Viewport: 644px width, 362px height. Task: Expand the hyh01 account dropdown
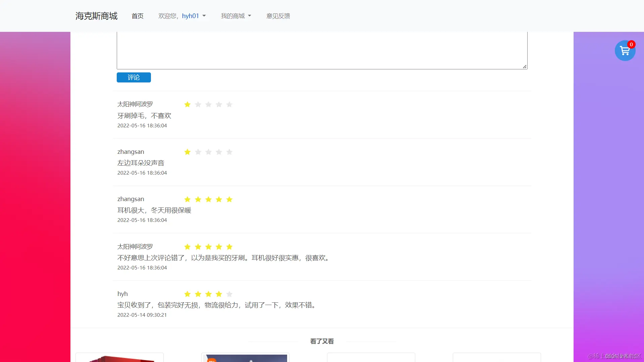194,16
